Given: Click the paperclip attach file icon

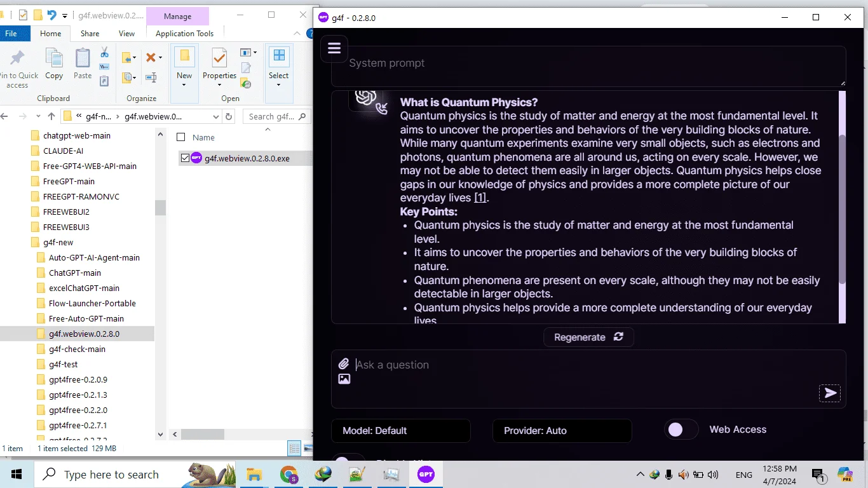Looking at the screenshot, I should tap(344, 363).
